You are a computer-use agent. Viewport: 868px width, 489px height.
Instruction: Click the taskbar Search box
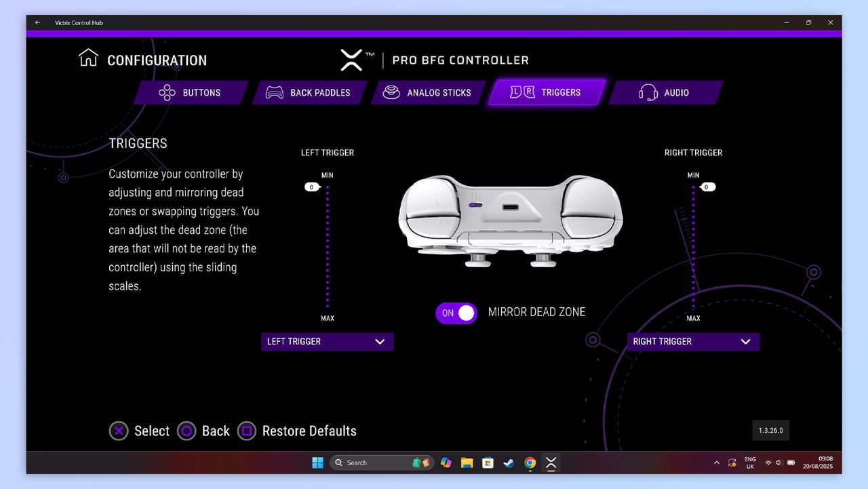[381, 463]
